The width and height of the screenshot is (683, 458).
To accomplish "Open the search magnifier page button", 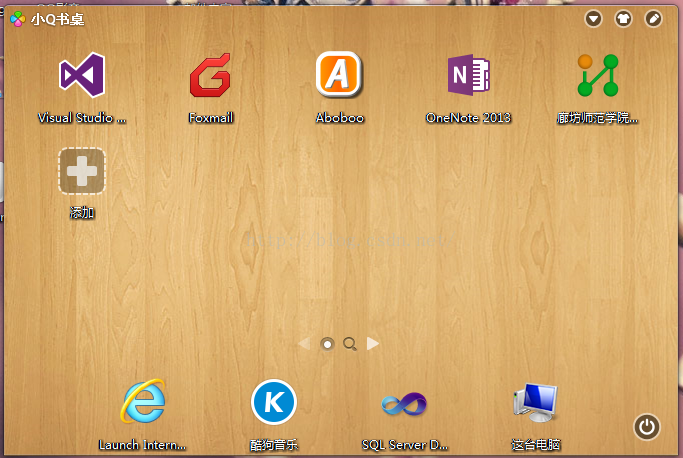I will coord(350,344).
